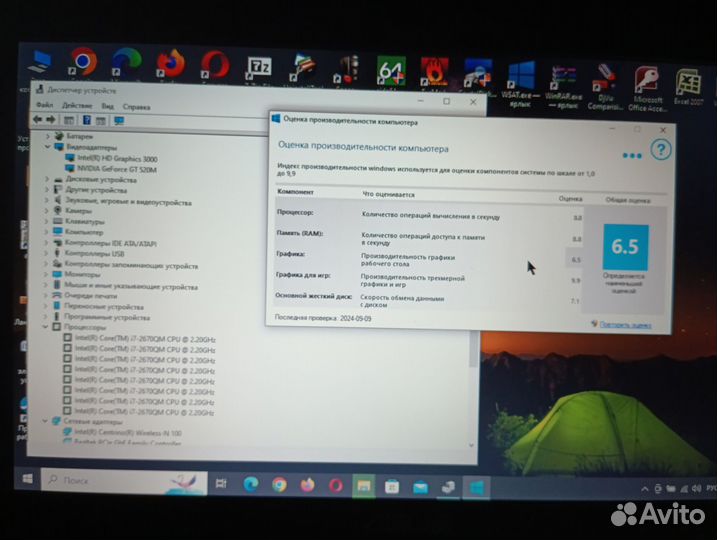Image resolution: width=717 pixels, height=540 pixels.
Task: Click Forward arrow in Device Manager toolbar
Action: click(51, 120)
